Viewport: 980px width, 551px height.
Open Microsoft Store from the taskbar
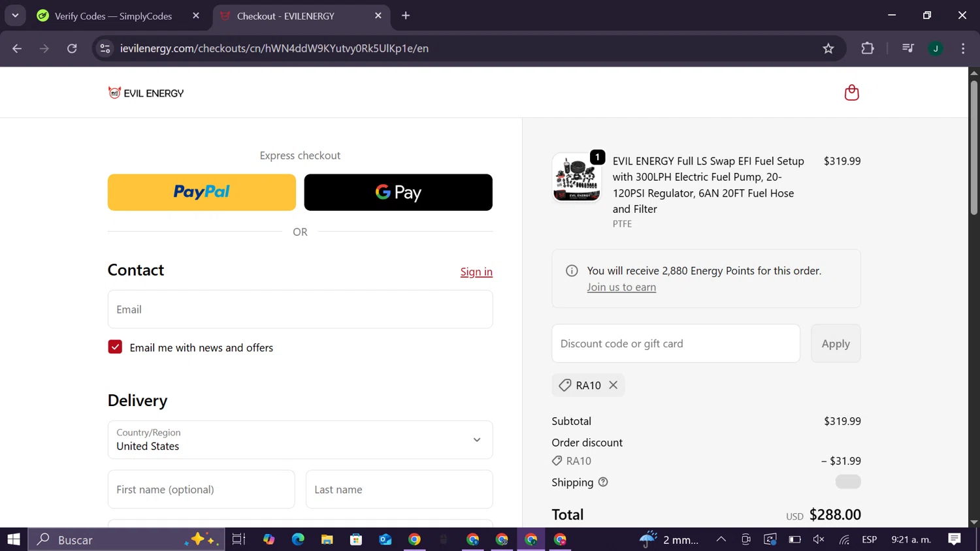pos(356,539)
